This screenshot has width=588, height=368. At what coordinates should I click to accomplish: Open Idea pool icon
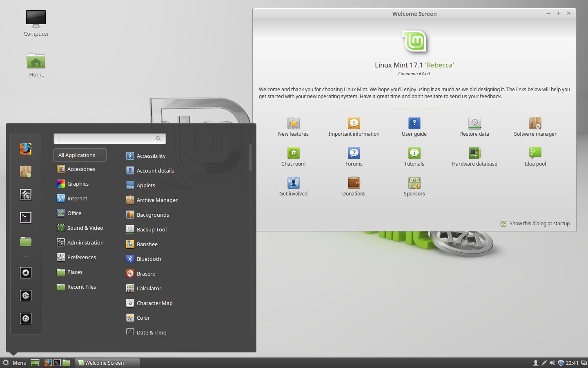click(x=535, y=153)
